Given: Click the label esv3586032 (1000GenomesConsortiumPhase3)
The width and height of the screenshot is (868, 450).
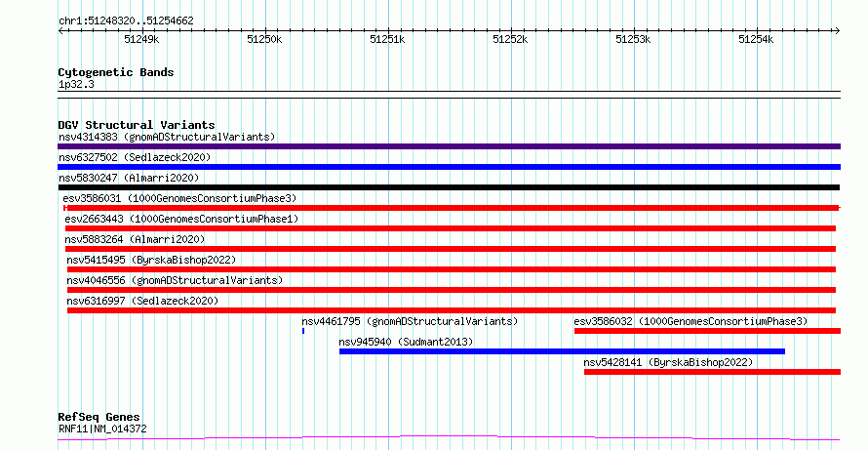Looking at the screenshot, I should [x=690, y=321].
